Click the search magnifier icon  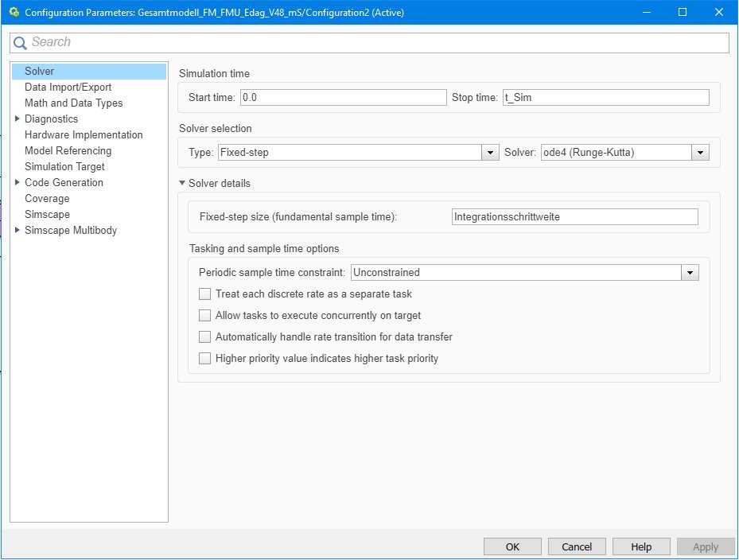20,43
